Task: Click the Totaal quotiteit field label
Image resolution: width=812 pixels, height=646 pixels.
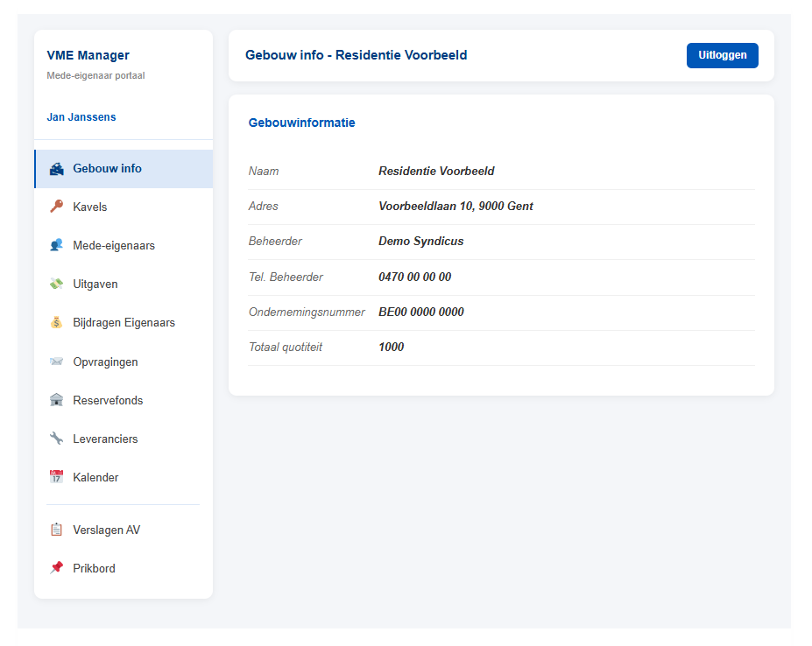Action: (286, 347)
